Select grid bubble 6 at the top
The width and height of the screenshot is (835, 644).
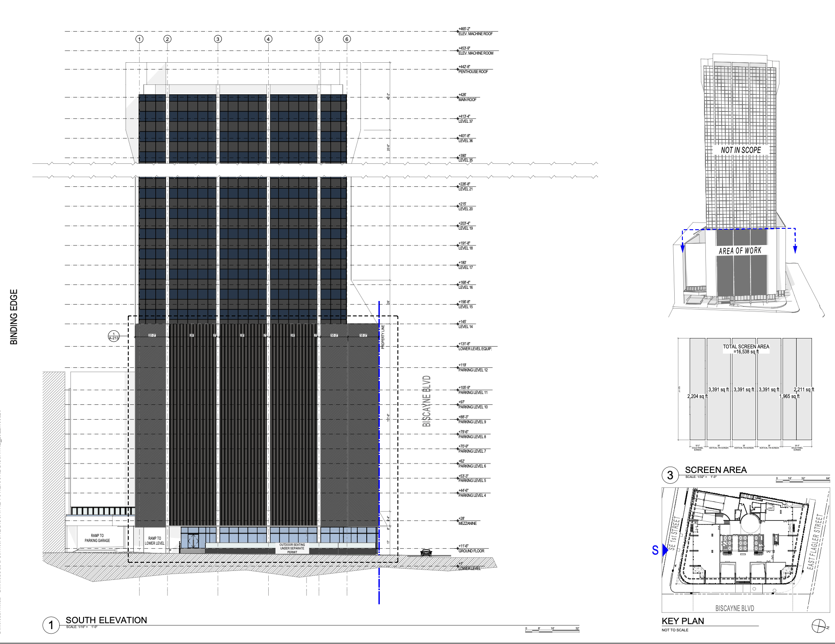point(347,40)
